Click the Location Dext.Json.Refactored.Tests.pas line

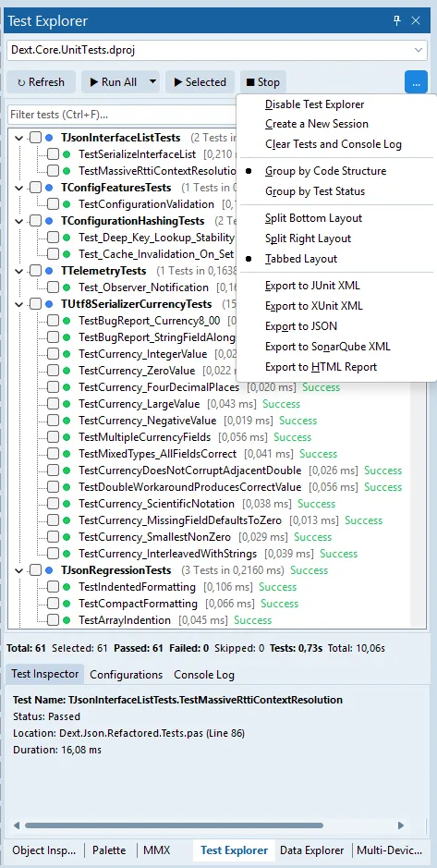point(129,733)
